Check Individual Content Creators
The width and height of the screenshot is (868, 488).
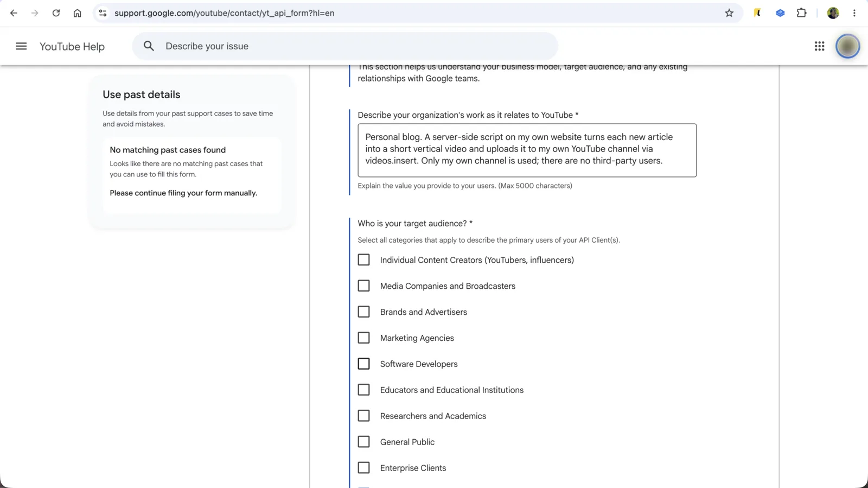coord(363,260)
